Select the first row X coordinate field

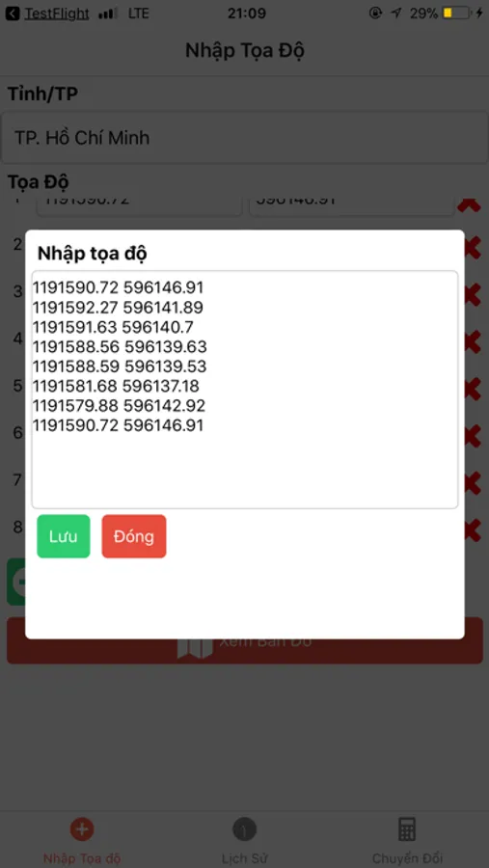pyautogui.click(x=140, y=204)
